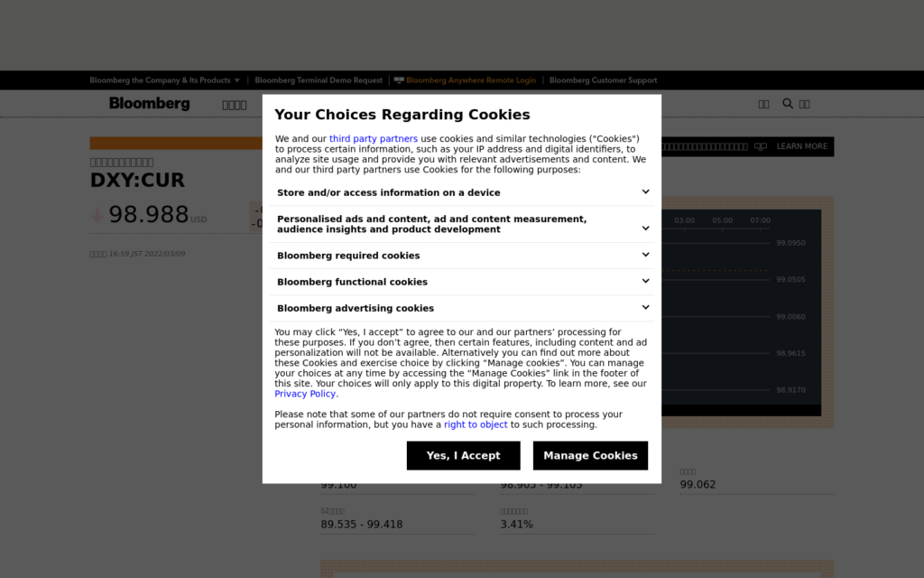The image size is (924, 578).
Task: Click the 98.9615 chart axis label
Action: (790, 353)
